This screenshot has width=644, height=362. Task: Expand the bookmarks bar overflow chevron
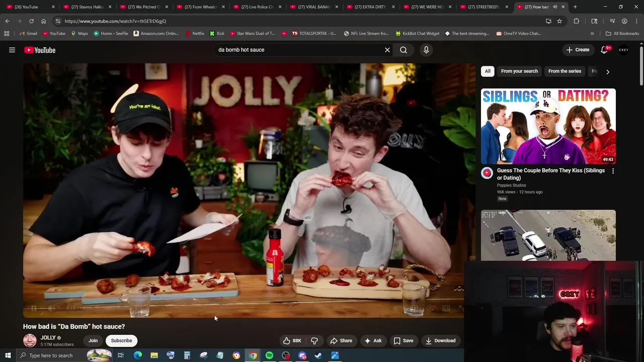(592, 33)
